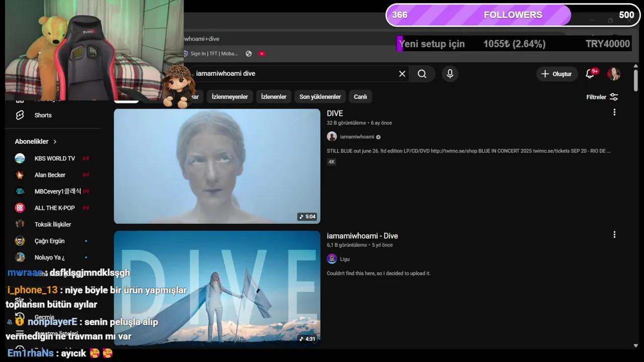Click the STILL BLUE out june 26 description

click(468, 151)
